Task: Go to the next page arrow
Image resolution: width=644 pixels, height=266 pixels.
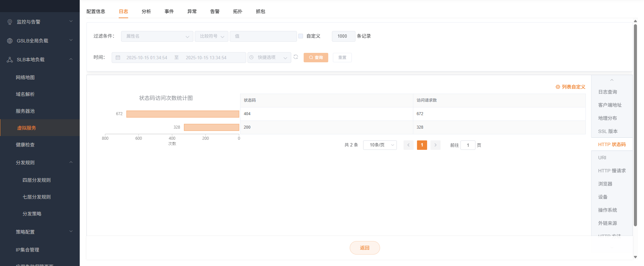Action: (x=435, y=145)
